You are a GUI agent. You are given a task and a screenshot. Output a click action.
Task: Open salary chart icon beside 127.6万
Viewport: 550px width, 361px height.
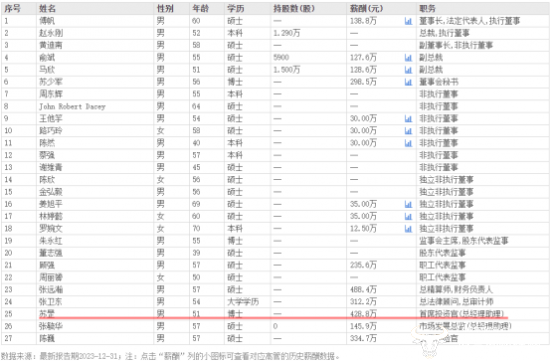pos(408,58)
